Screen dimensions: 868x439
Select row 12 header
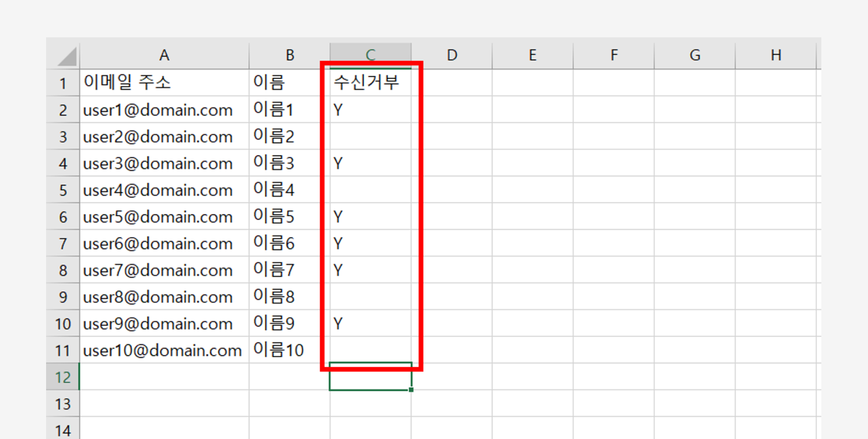point(63,377)
